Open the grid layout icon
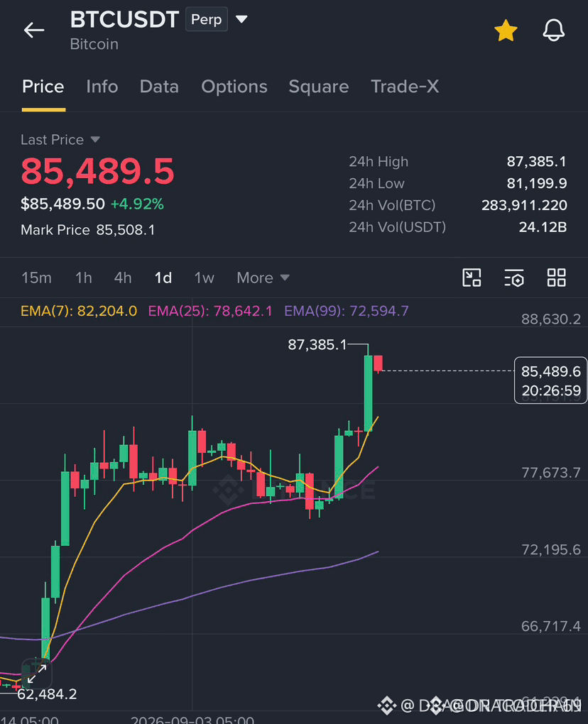The width and height of the screenshot is (588, 724). 556,278
